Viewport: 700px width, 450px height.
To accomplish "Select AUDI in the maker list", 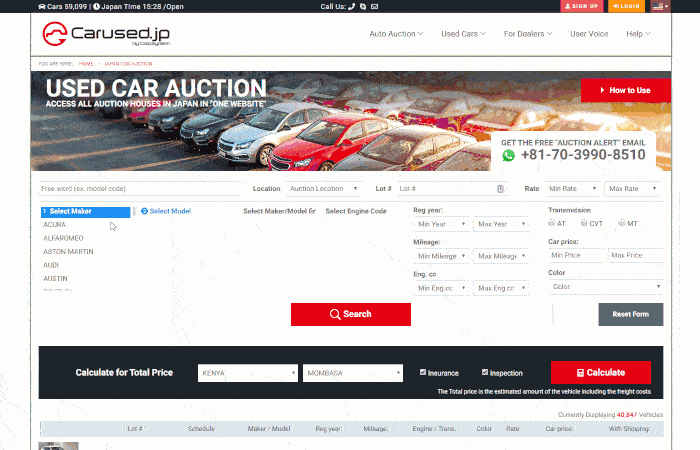I will (x=51, y=265).
